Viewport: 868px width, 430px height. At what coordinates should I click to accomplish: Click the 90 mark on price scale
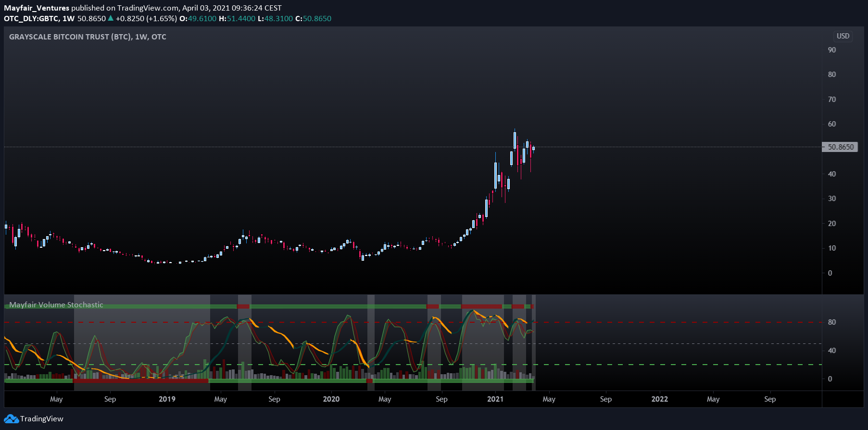[832, 50]
